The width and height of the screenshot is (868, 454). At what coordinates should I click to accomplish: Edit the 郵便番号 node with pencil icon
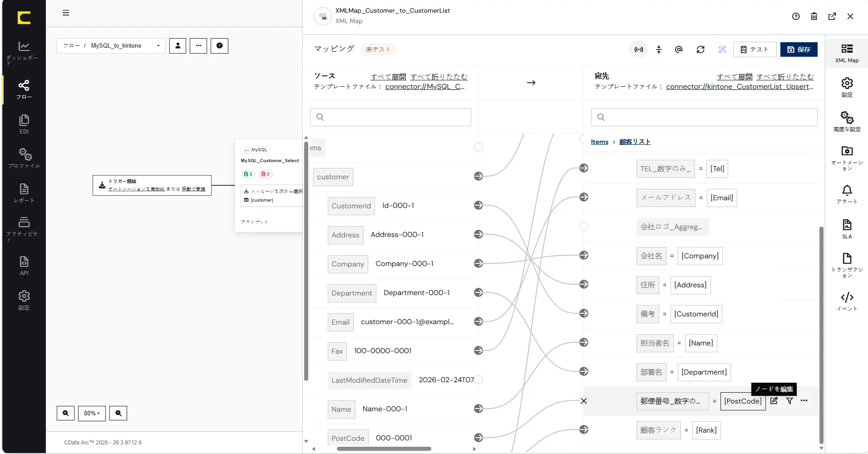774,401
